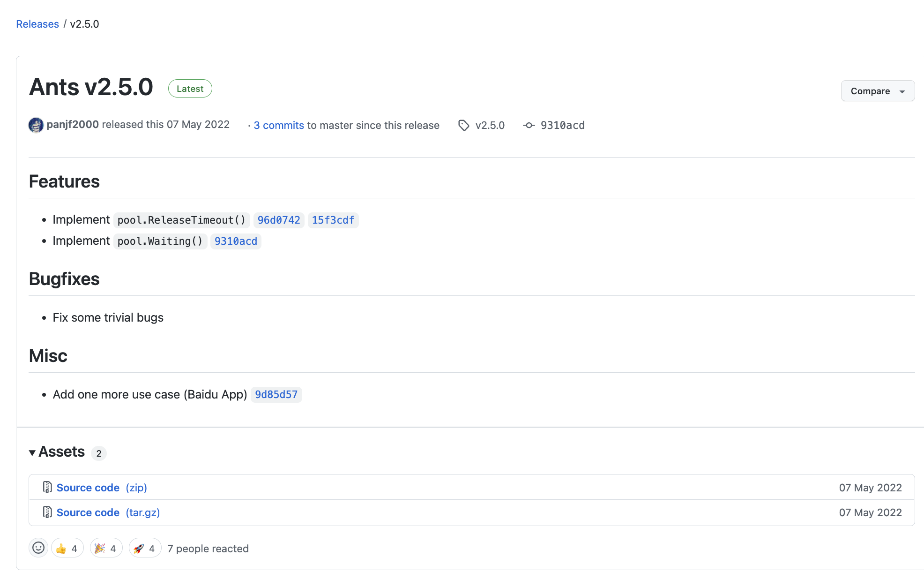Toggle the rocket reaction
The image size is (924, 572).
pos(145,548)
